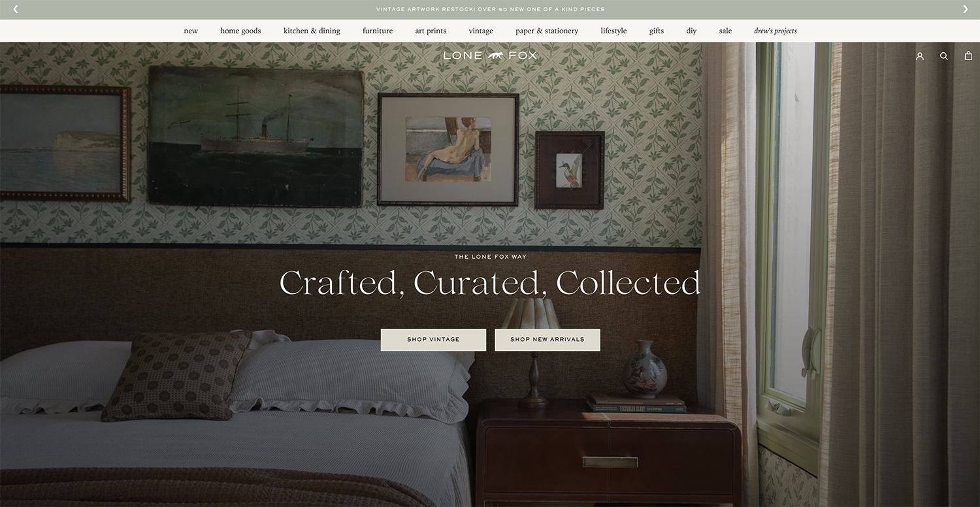Show next announcement with right arrow
Screen dimensions: 980x507
(x=965, y=9)
